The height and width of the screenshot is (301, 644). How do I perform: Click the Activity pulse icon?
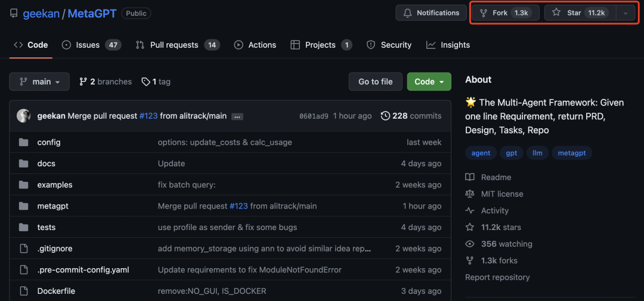[469, 210]
